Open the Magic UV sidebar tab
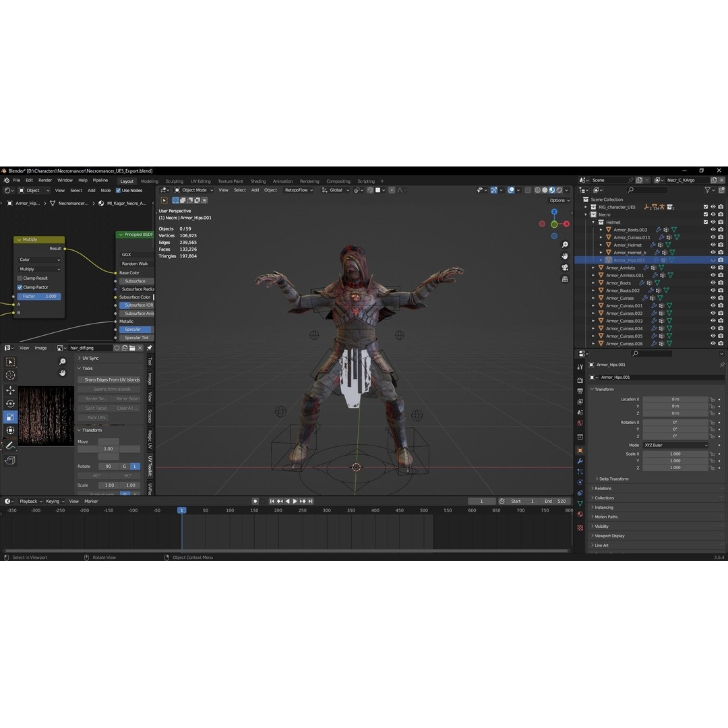The image size is (728, 728). click(150, 439)
